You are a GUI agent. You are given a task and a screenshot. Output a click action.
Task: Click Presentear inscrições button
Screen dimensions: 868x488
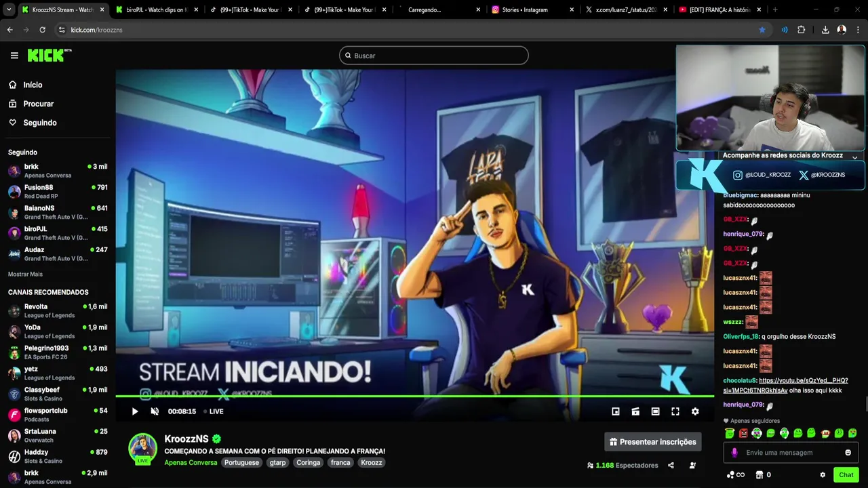click(x=653, y=442)
